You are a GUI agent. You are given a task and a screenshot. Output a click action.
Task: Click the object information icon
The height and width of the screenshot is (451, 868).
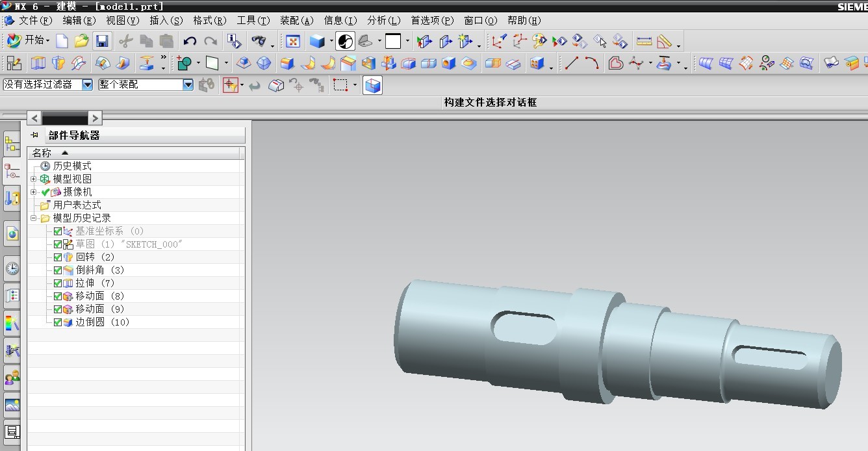234,42
